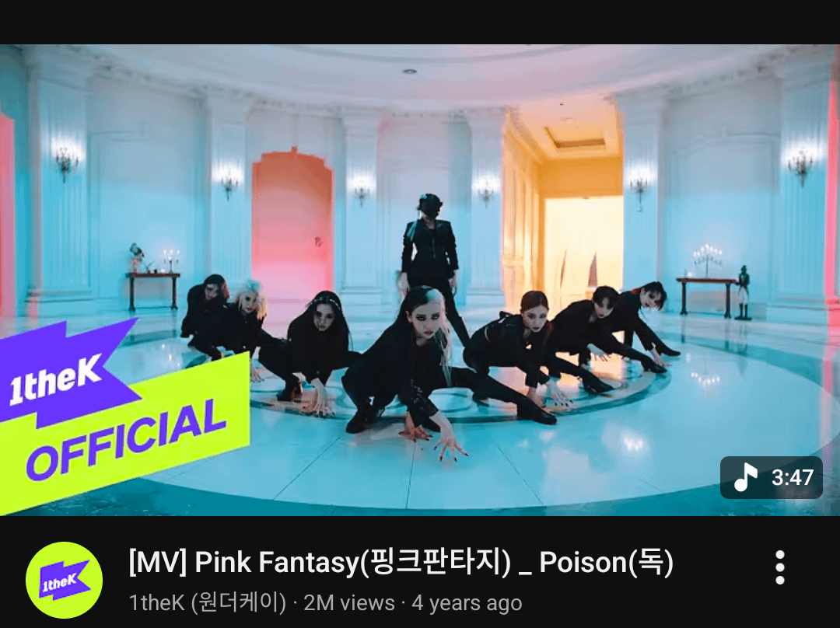
Task: Open the three-dot more options menu
Action: 780,567
